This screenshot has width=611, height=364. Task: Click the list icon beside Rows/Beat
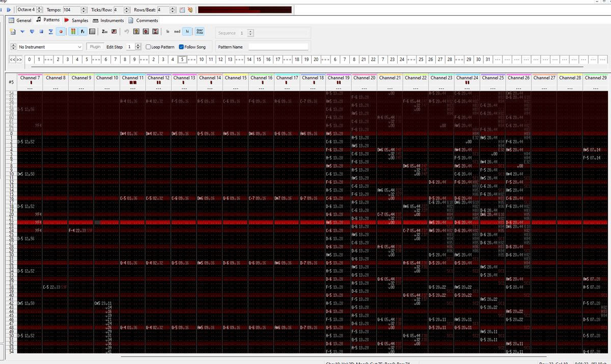click(x=182, y=10)
